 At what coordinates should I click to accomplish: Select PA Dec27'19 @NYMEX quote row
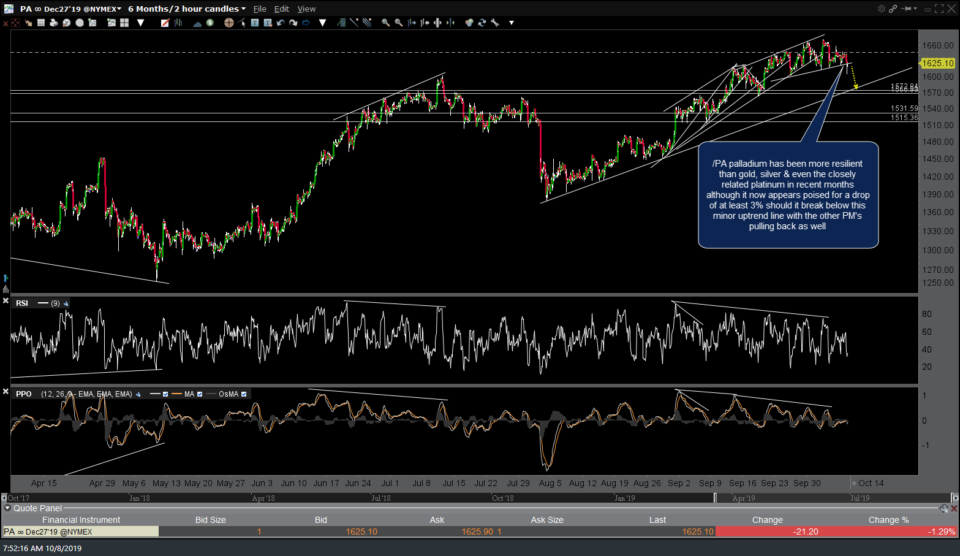point(60,531)
